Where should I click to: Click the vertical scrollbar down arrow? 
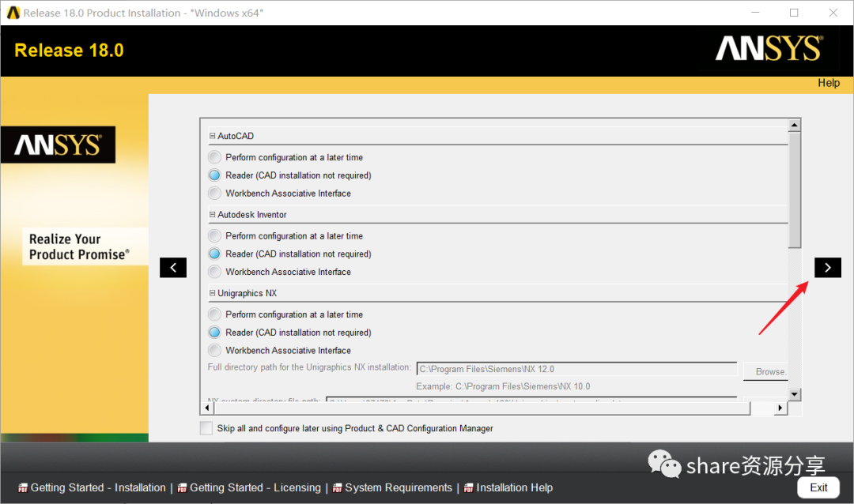795,395
